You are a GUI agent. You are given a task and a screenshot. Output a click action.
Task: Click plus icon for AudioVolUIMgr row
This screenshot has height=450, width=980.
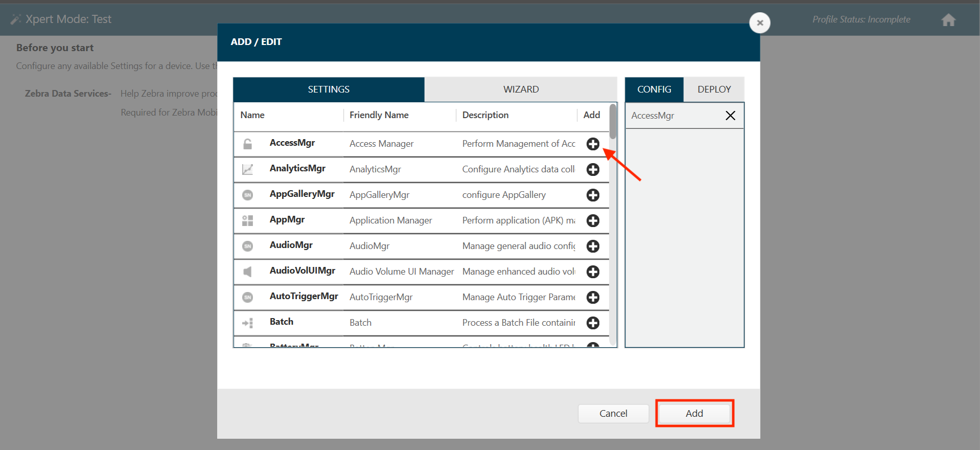click(x=593, y=272)
